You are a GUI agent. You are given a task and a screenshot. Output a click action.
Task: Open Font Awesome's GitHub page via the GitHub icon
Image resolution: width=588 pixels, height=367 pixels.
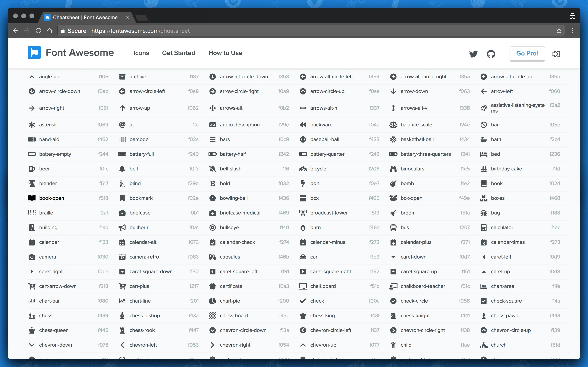point(491,54)
